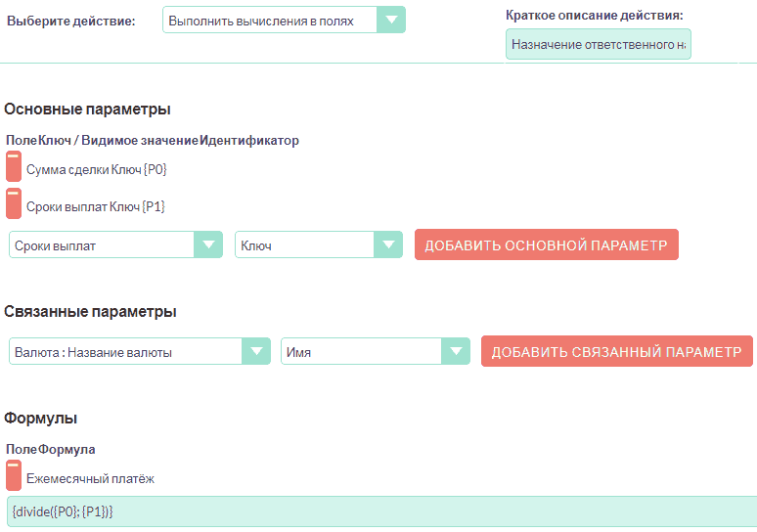Click the Связанные параметры heading
757x532 pixels.
pyautogui.click(x=90, y=312)
